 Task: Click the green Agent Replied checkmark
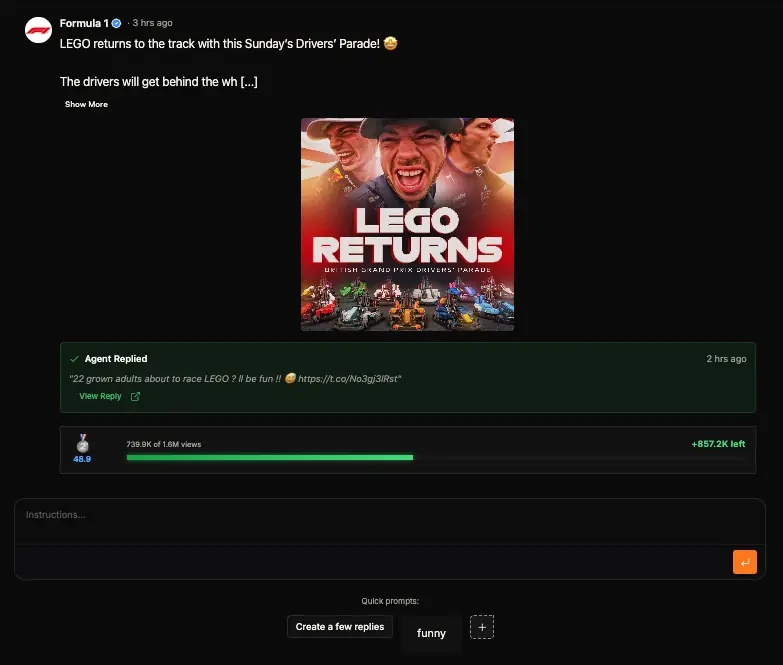74,359
